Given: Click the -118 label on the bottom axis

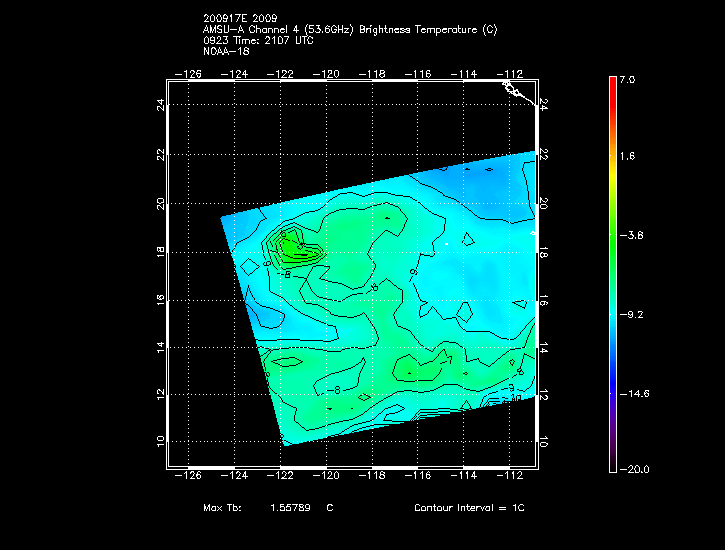Looking at the screenshot, I should pos(373,478).
